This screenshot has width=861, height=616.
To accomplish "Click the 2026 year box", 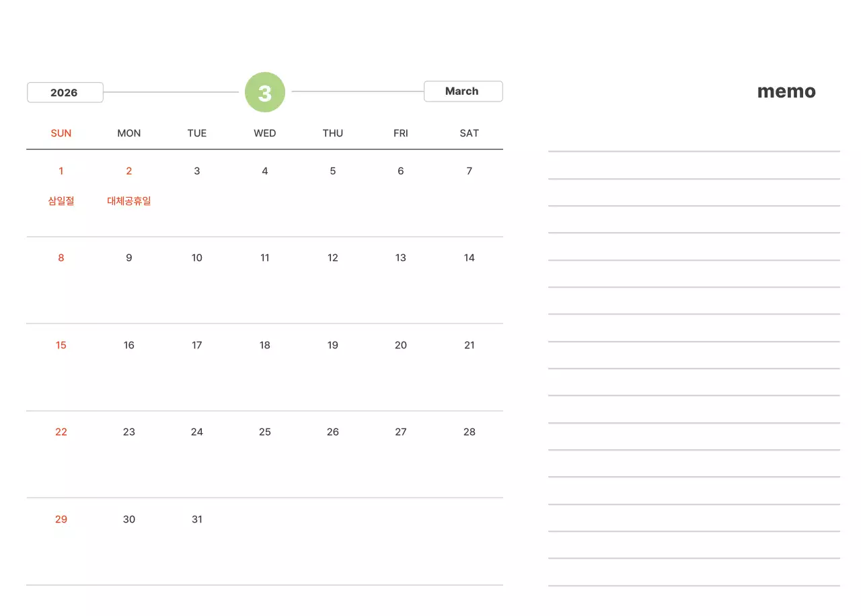I will click(65, 92).
